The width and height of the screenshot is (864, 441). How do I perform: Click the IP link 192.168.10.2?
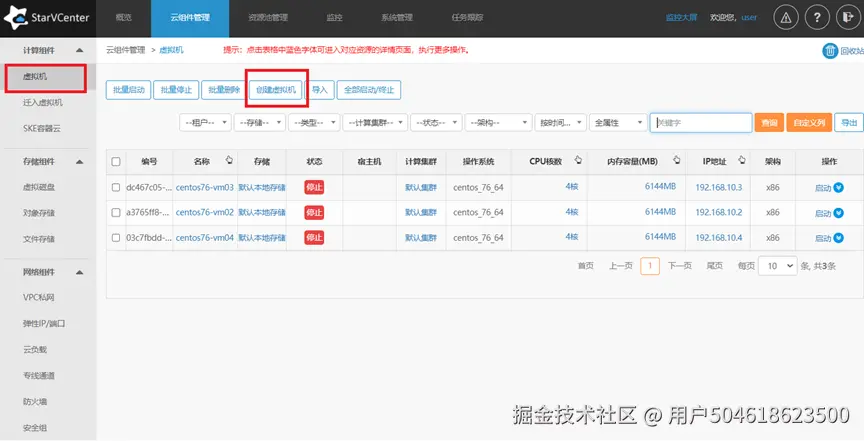point(719,212)
